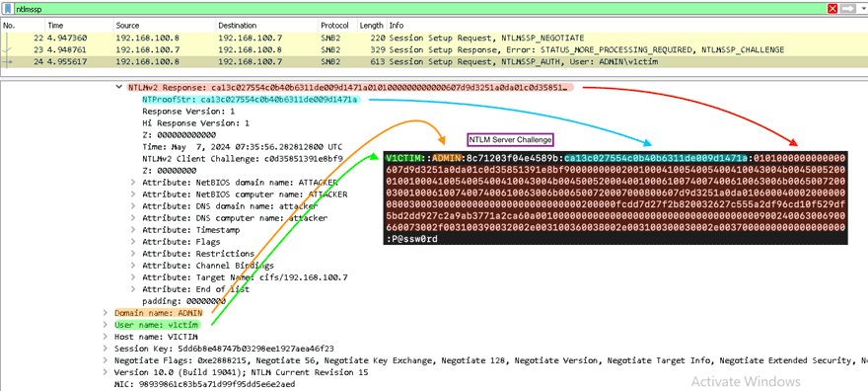This screenshot has height=391, width=868.
Task: Expand the 'Domain name: ADMIN' node
Action: tap(106, 313)
